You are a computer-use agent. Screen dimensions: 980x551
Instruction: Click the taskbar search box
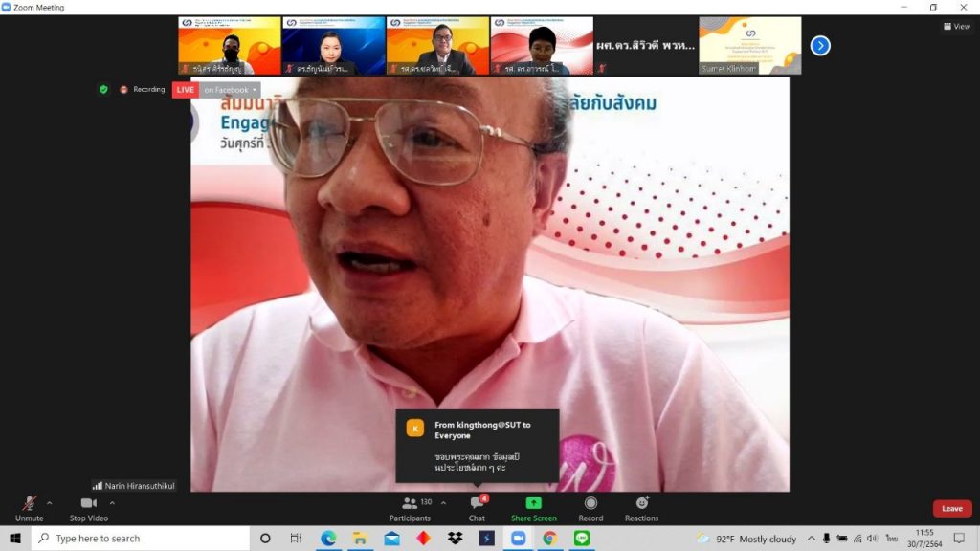click(x=140, y=538)
